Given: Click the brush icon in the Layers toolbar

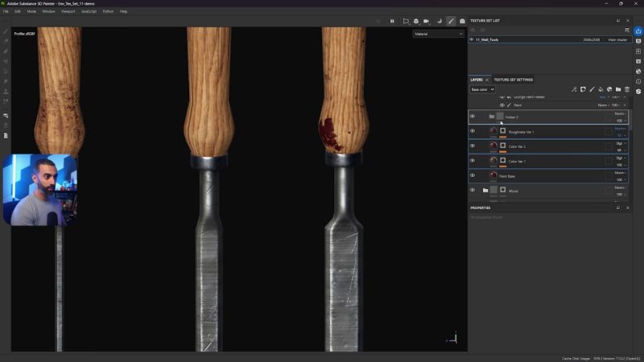Looking at the screenshot, I should pos(592,89).
